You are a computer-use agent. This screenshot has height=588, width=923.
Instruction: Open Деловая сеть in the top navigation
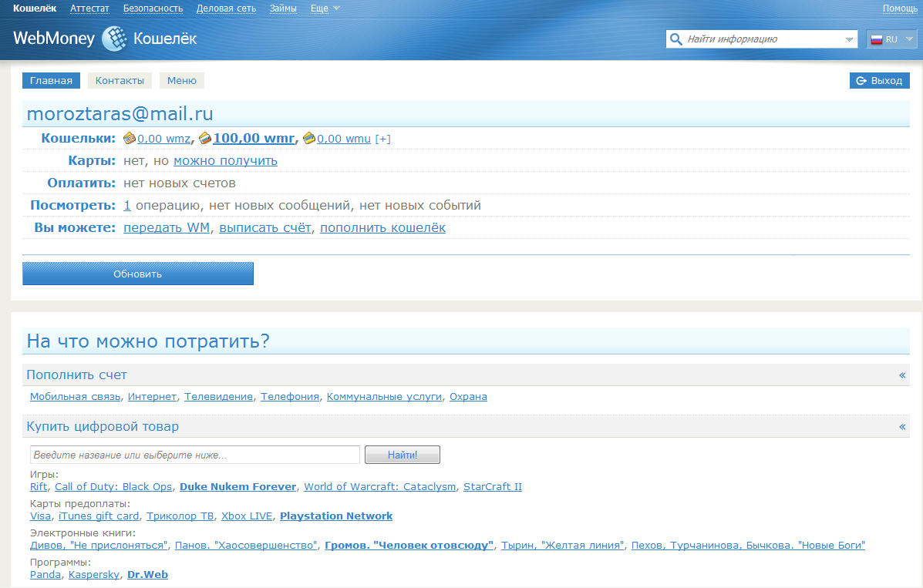tap(226, 8)
